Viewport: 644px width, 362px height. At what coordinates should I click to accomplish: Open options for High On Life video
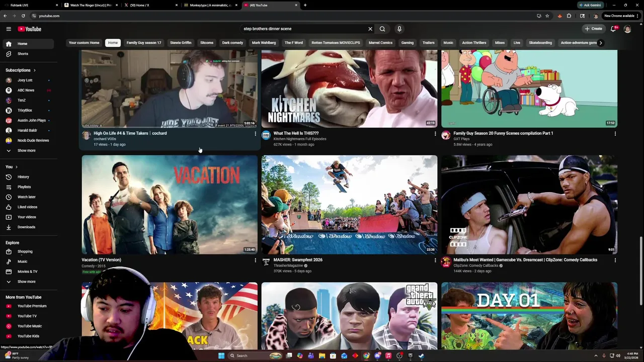click(255, 134)
